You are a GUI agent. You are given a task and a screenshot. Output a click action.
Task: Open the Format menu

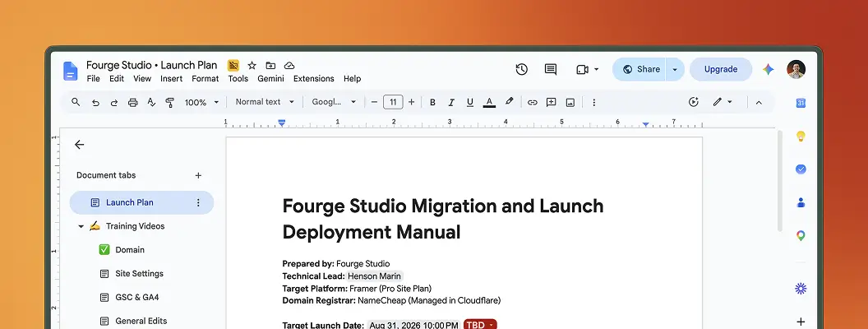(205, 79)
